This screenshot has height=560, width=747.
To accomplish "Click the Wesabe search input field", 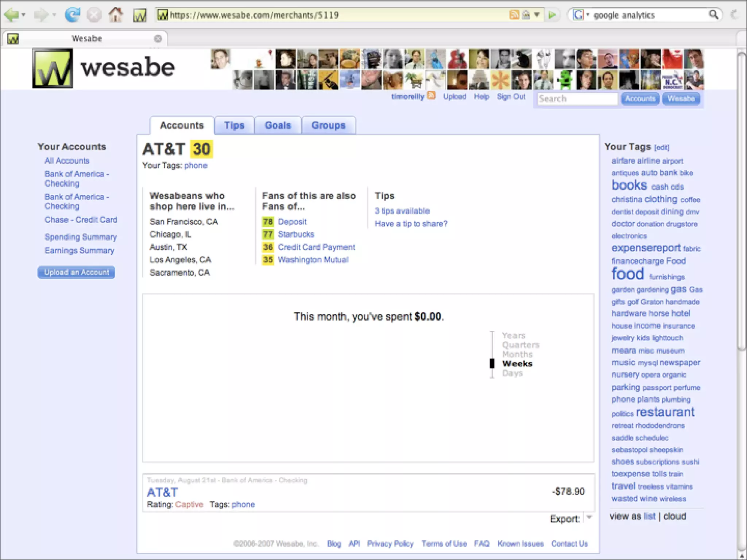I will coord(577,99).
